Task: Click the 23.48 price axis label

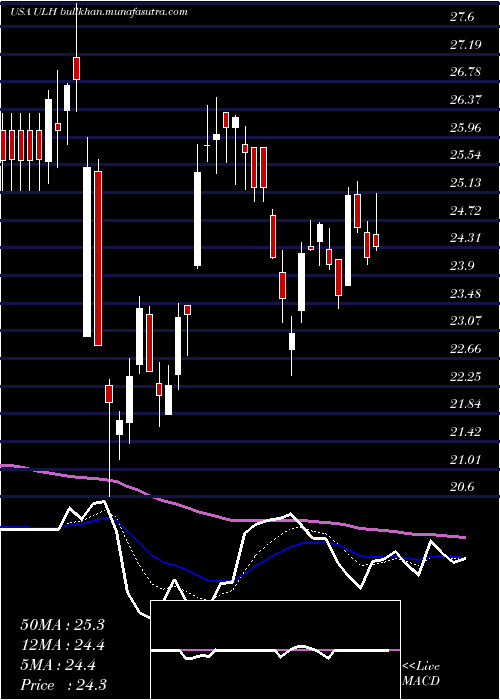Action: [x=466, y=293]
